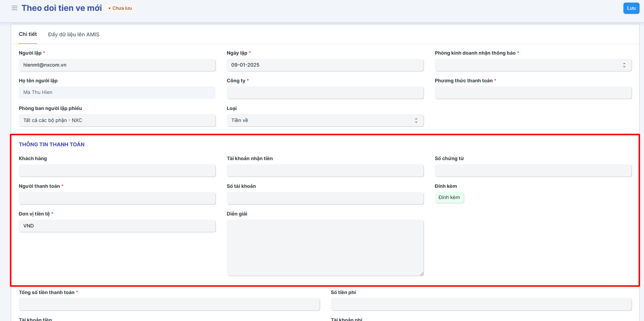Screen dimensions: 644x321
Task: Click the Tài khoản nhận tiền field
Action: (x=325, y=171)
